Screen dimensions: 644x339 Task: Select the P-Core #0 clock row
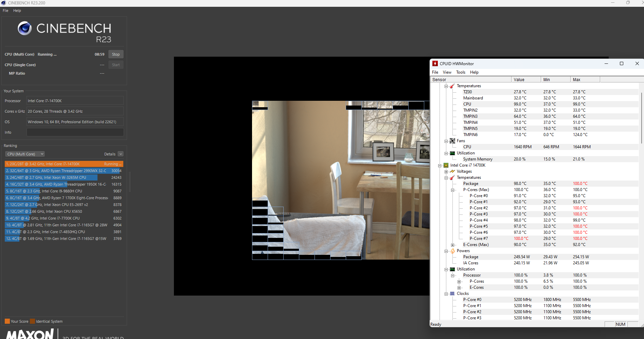(x=535, y=300)
